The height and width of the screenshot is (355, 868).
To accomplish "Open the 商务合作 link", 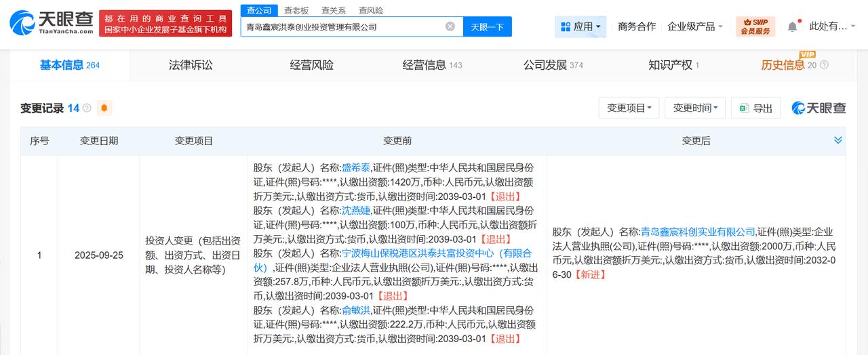I will (x=637, y=26).
